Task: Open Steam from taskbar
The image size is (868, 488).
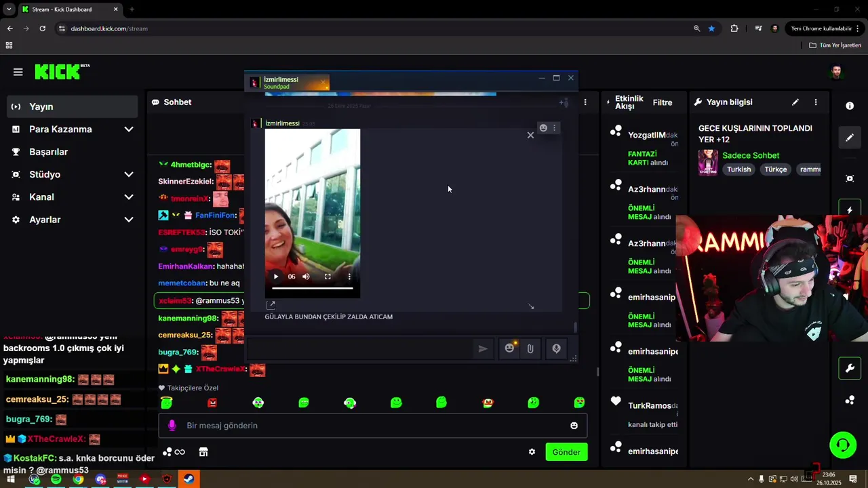Action: [189, 479]
